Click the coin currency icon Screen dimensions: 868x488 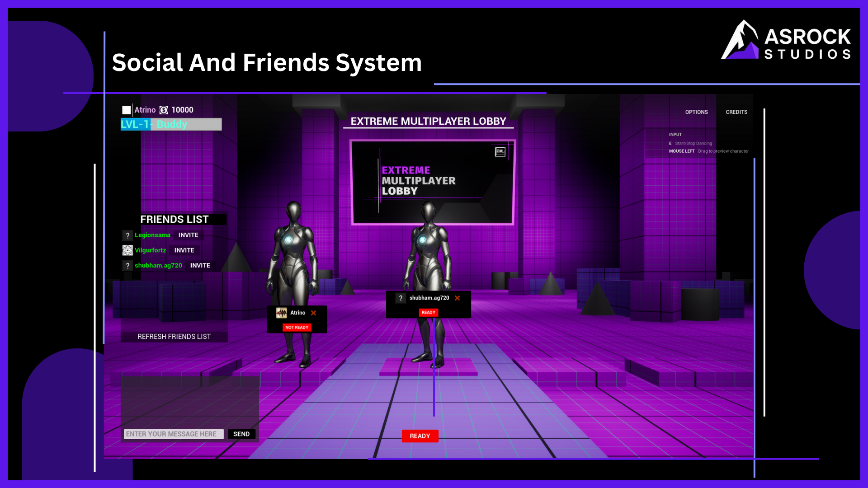pyautogui.click(x=164, y=110)
